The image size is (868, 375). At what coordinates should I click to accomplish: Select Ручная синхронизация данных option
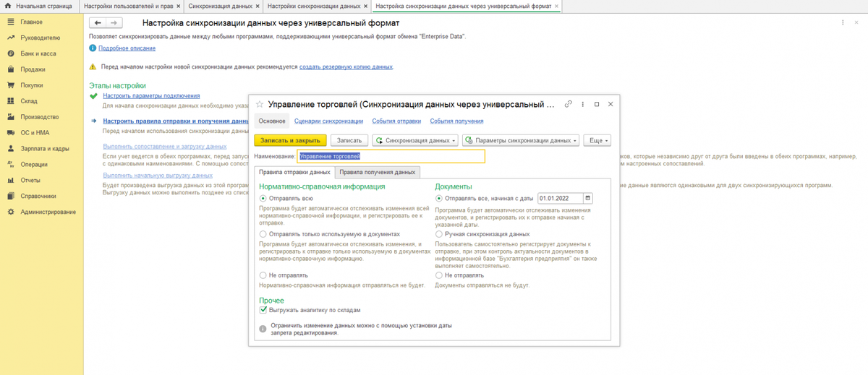click(x=440, y=234)
